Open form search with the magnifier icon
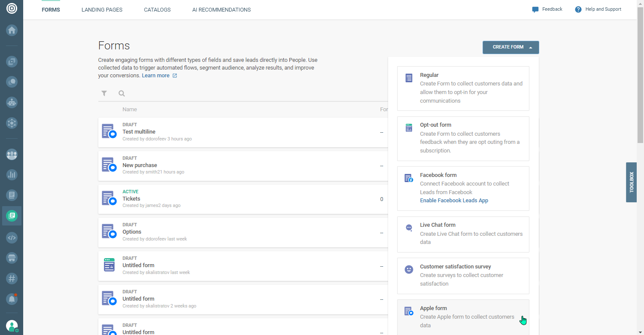Image resolution: width=644 pixels, height=335 pixels. (122, 93)
